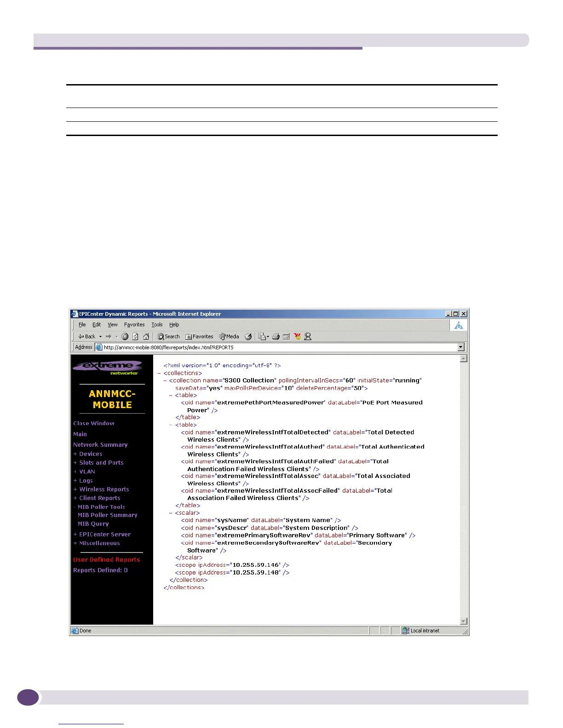The width and height of the screenshot is (563, 728).
Task: Click the ANNMCC-MOBILE server name heading
Action: [x=112, y=399]
